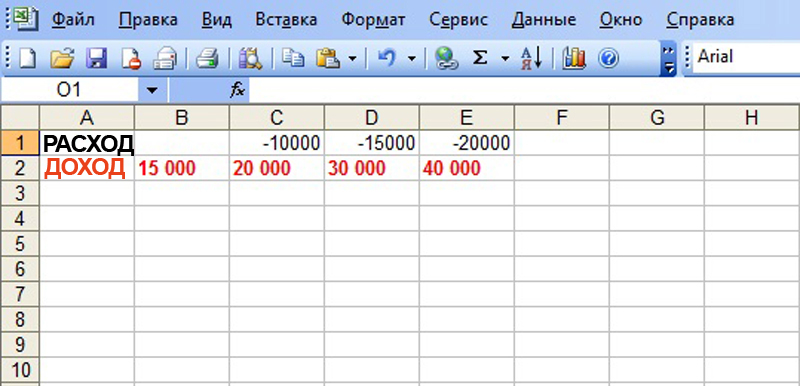Click the Name Box showing O1
Viewport: 800px width, 386px height.
(69, 91)
